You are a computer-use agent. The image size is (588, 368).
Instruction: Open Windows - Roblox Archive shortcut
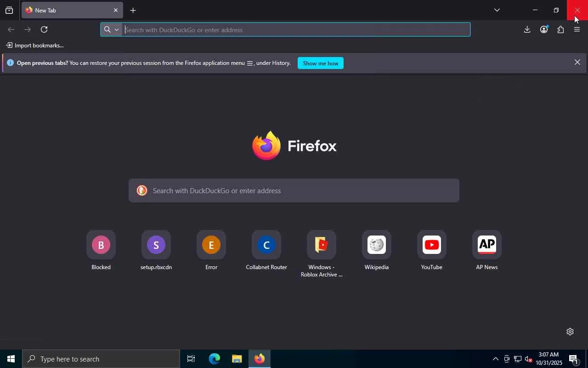(322, 254)
